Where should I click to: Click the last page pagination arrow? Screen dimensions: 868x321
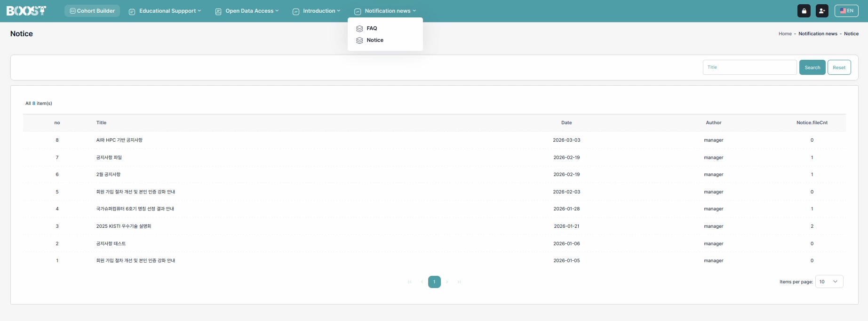tap(459, 282)
